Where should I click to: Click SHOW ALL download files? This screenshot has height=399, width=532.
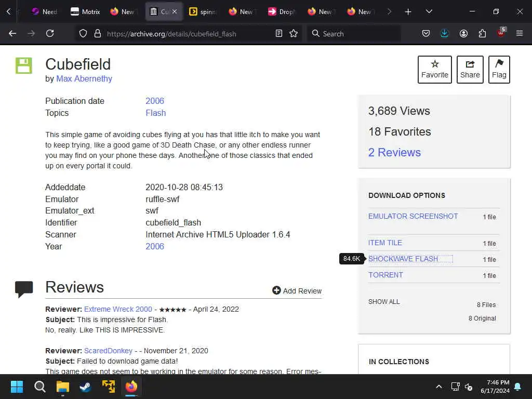[x=384, y=302]
